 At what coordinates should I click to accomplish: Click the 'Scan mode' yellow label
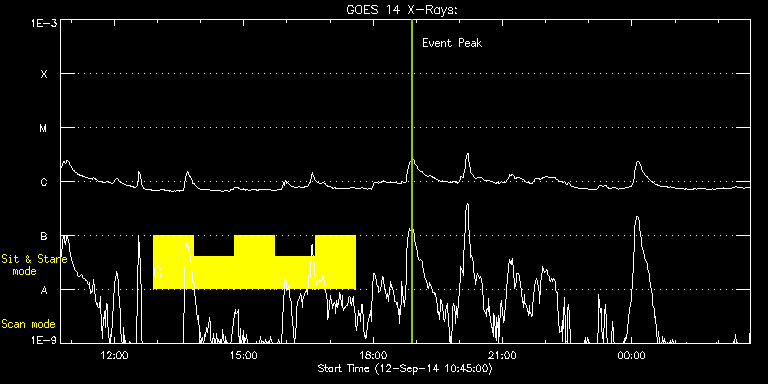point(28,324)
